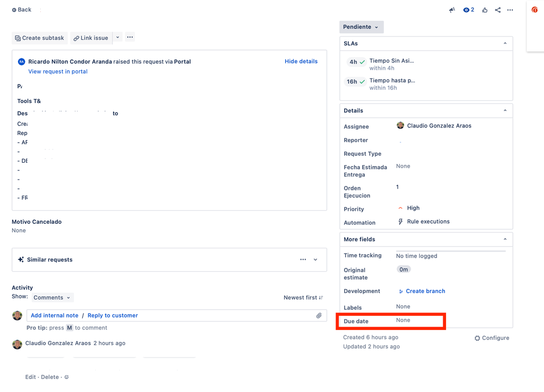544x392 pixels.
Task: Open Configure fields
Action: pos(492,338)
